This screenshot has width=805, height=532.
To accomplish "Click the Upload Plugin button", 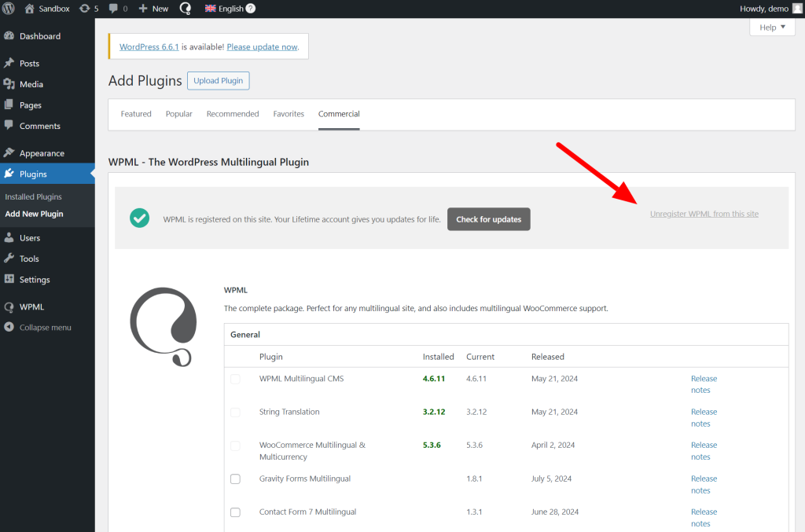I will tap(219, 80).
